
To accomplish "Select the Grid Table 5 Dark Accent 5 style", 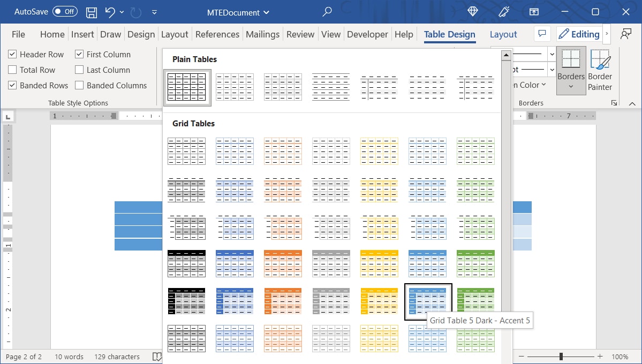I will pos(427,301).
